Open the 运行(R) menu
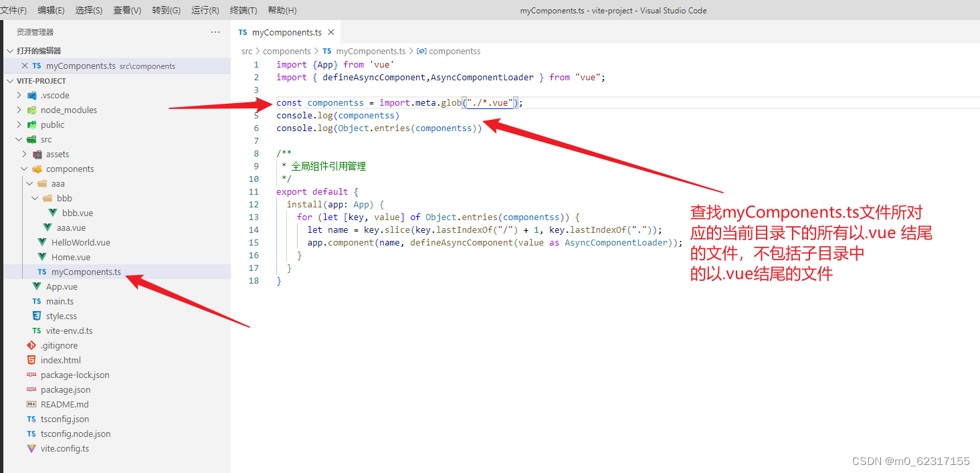Screen dimensions: 980x473 click(205, 10)
